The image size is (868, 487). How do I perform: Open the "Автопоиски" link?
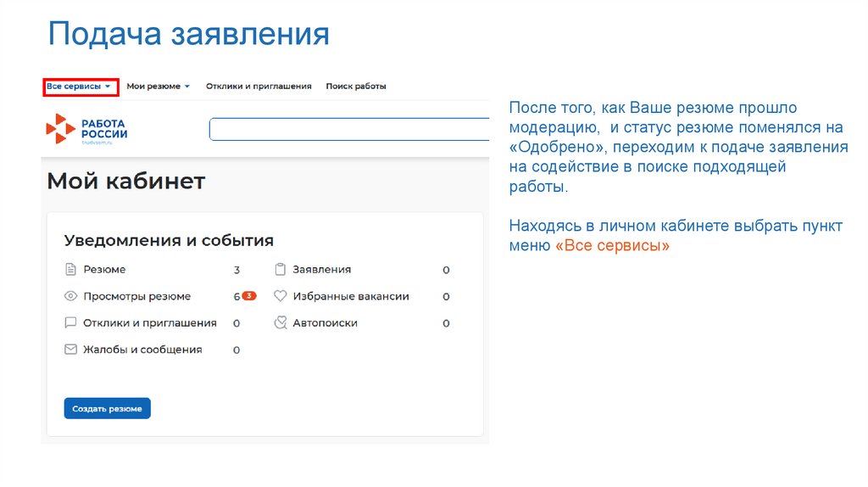325,323
